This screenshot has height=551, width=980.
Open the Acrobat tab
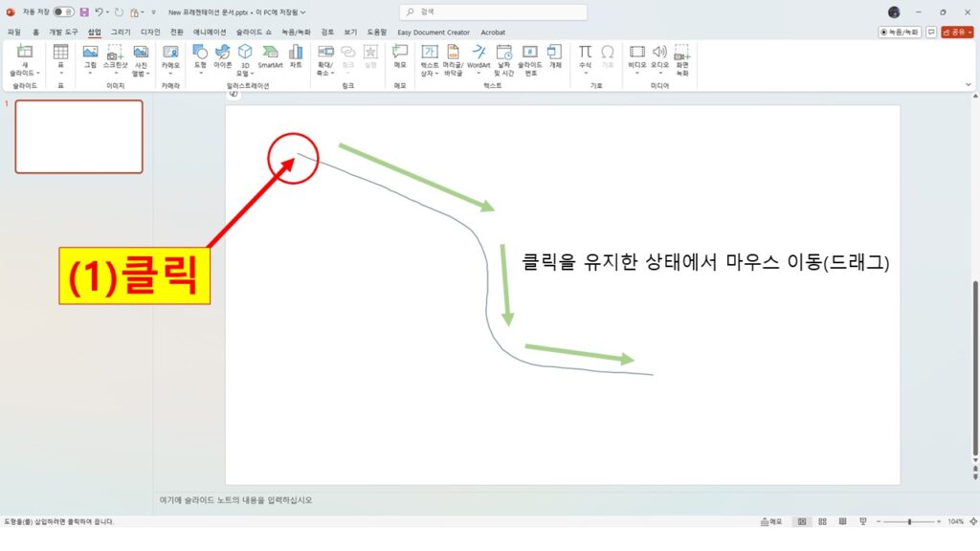493,32
